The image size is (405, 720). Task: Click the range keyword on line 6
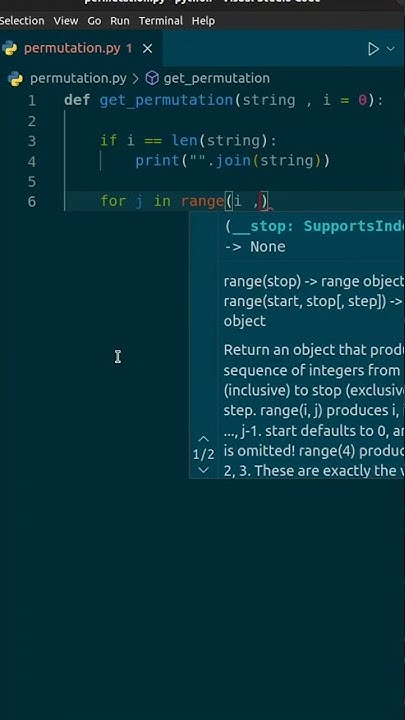(202, 201)
